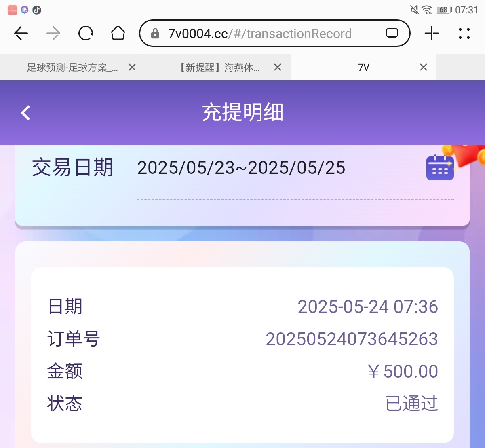Click the browser forward arrow
The width and height of the screenshot is (485, 448).
[x=53, y=33]
